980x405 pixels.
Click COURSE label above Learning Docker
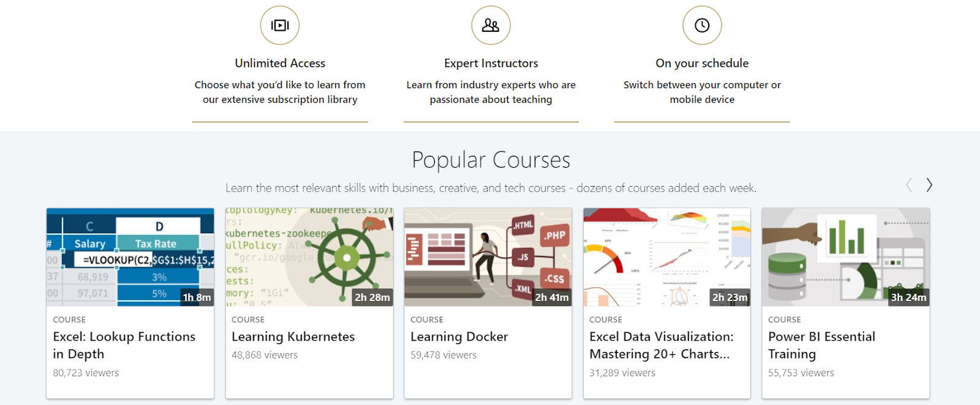click(x=427, y=319)
